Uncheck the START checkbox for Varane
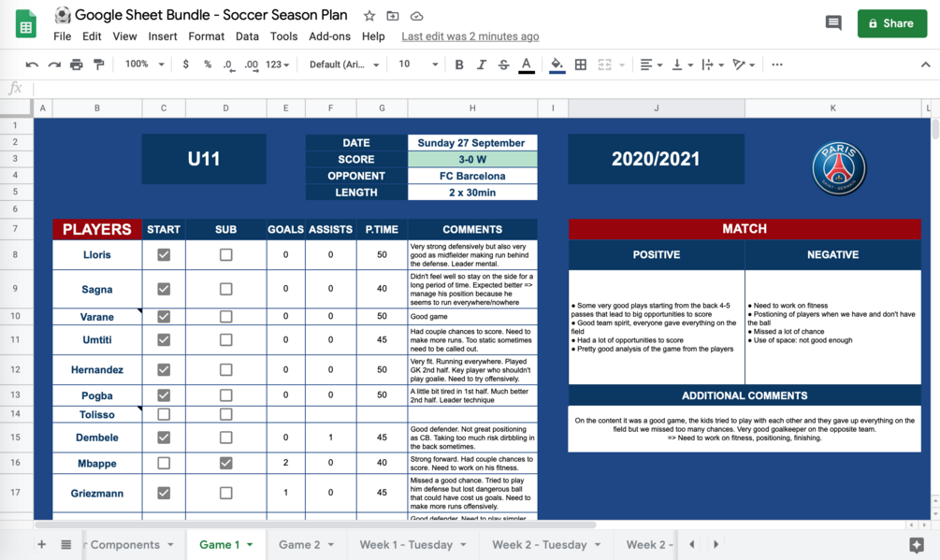This screenshot has width=940, height=560. tap(164, 316)
